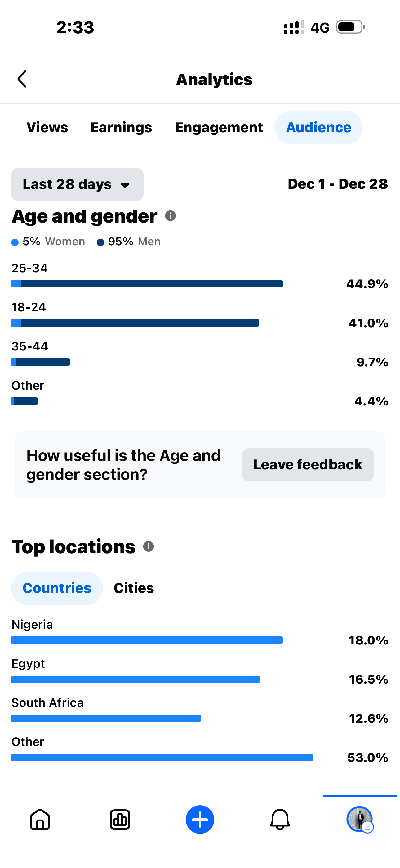Screen dimensions: 400x868
Task: Open the analytics chart icon in bottom bar
Action: [x=120, y=820]
